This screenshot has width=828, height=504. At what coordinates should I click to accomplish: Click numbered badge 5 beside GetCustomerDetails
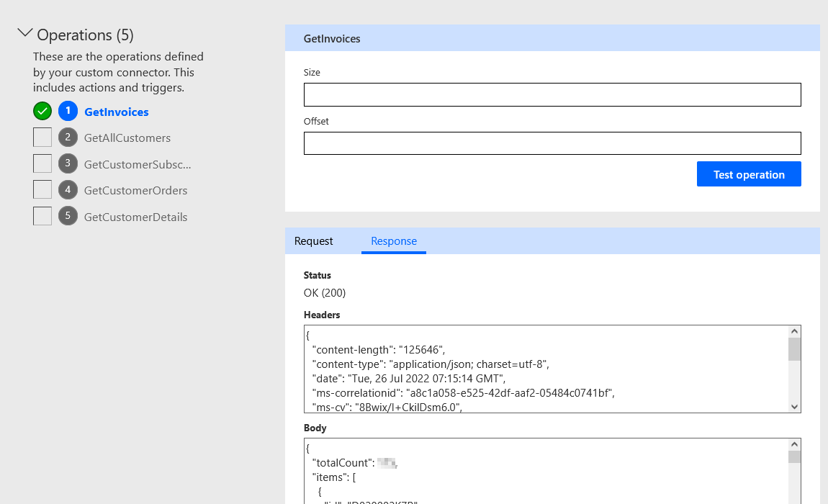tap(68, 216)
